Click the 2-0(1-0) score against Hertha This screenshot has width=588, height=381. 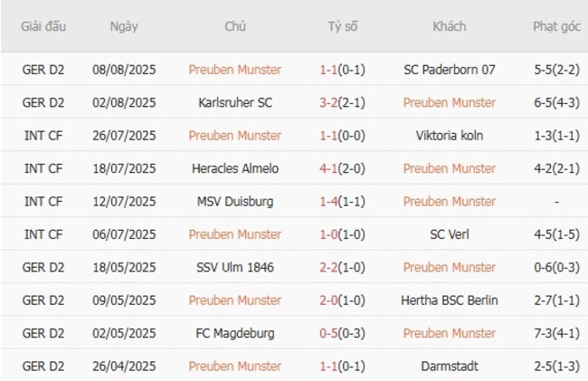tap(343, 300)
